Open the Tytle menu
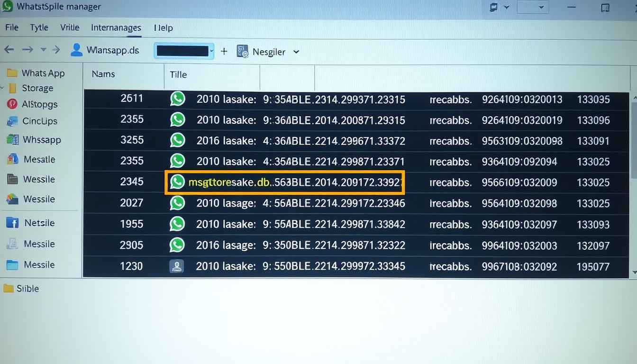 tap(39, 27)
